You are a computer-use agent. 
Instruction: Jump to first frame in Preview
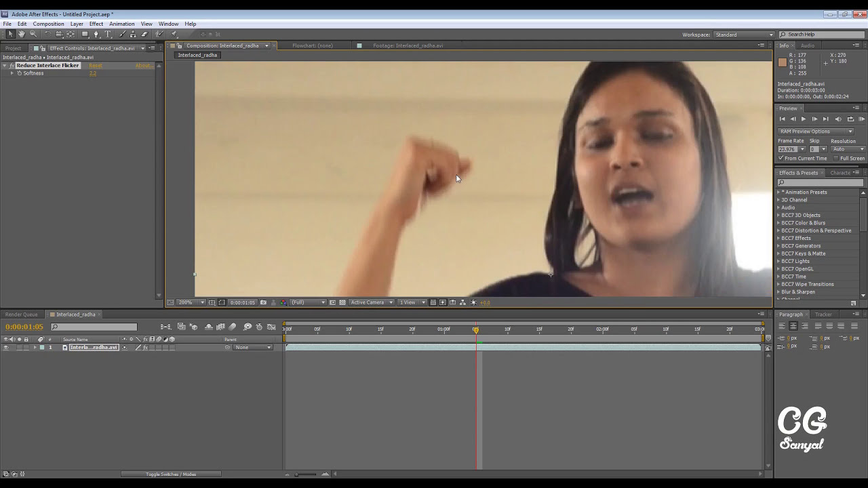[782, 119]
